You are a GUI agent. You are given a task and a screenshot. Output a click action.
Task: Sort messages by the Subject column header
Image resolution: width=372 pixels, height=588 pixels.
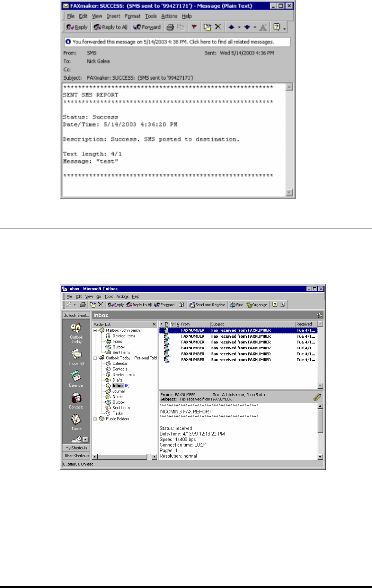[253, 324]
